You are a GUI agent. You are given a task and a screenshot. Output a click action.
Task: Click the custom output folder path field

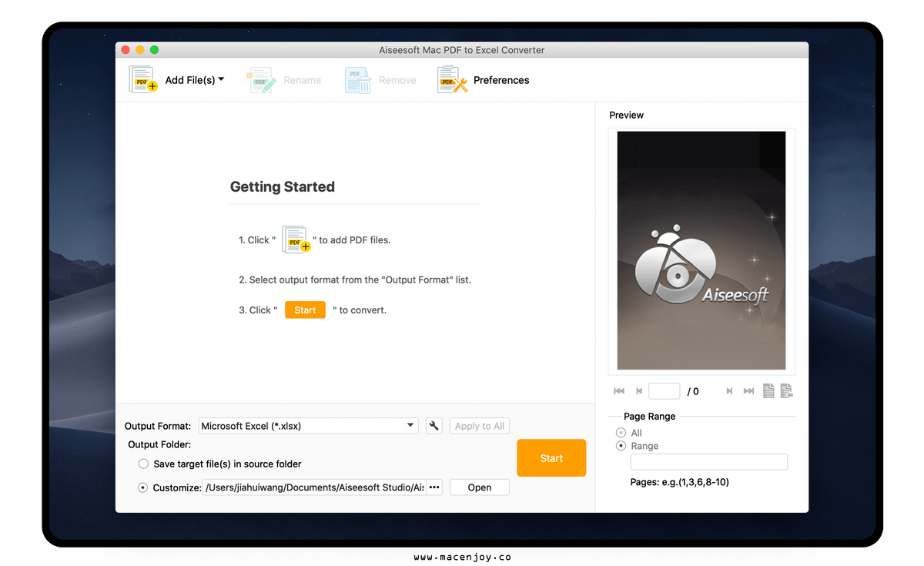pyautogui.click(x=314, y=487)
